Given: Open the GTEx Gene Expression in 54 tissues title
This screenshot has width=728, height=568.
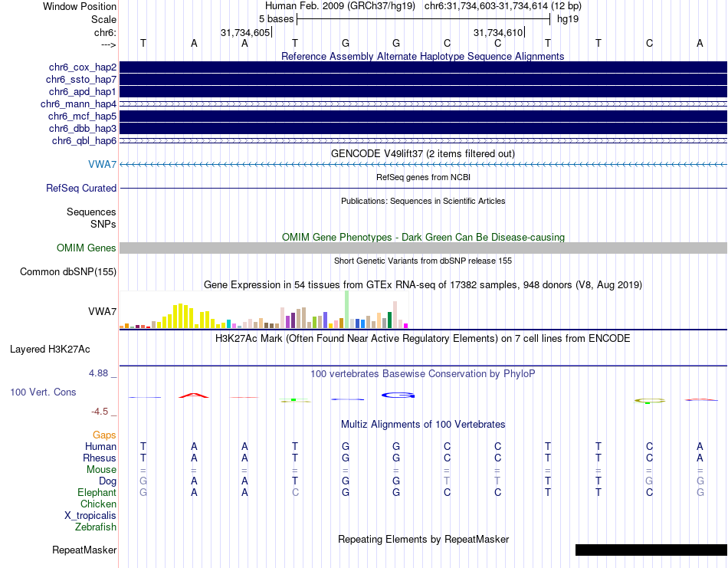Looking at the screenshot, I should click(x=423, y=284).
